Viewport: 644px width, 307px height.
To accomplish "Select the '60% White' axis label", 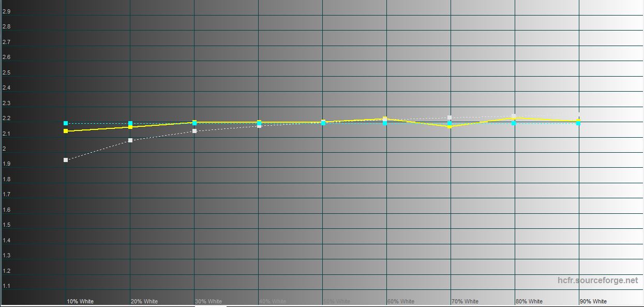I will 401,301.
